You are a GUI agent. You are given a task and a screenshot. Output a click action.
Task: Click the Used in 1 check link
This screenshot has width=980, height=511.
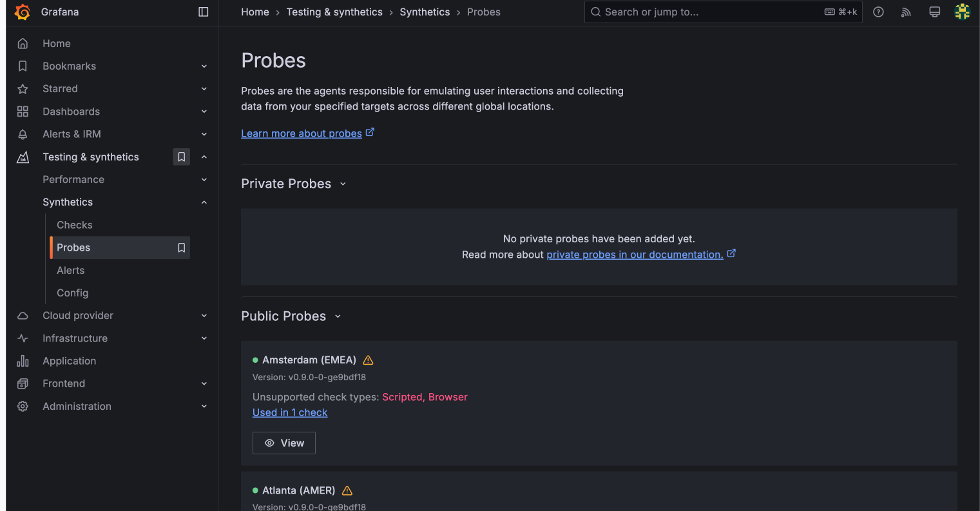(290, 412)
